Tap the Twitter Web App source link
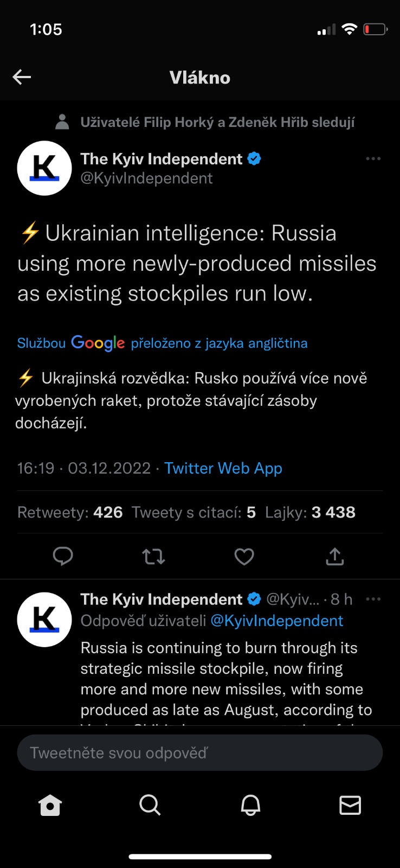 point(223,468)
